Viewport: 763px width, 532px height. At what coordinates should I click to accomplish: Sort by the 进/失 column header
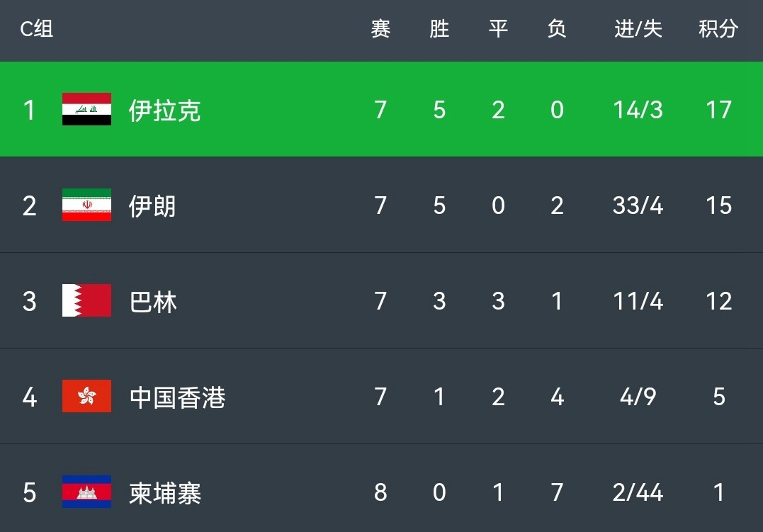click(638, 29)
